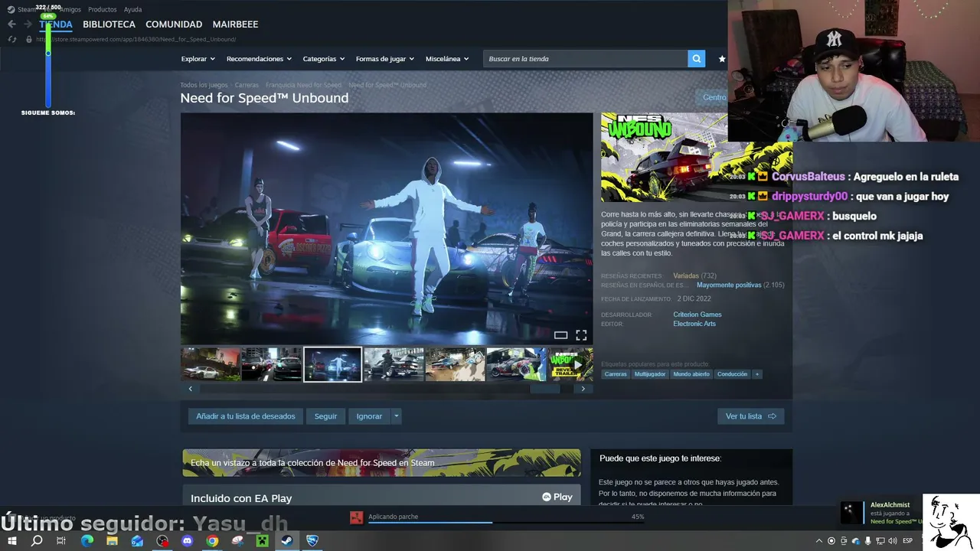This screenshot has height=551, width=980.
Task: Open Variadas recent reviews link
Action: point(686,276)
